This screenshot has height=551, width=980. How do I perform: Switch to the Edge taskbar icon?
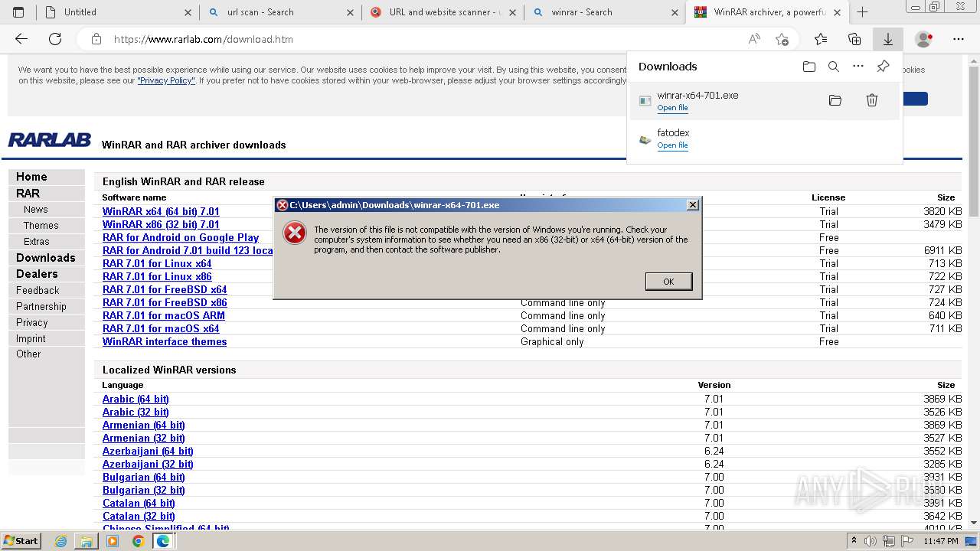pyautogui.click(x=163, y=541)
